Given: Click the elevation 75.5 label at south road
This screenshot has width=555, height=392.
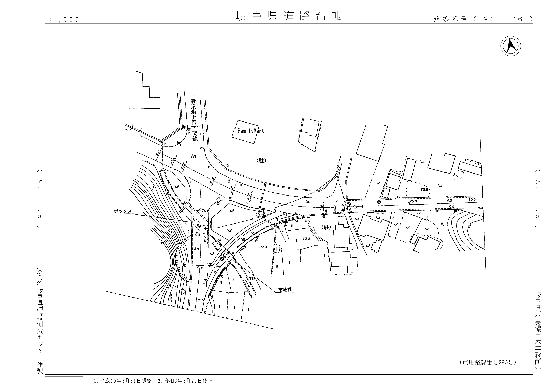Looking at the screenshot, I should (x=200, y=300).
